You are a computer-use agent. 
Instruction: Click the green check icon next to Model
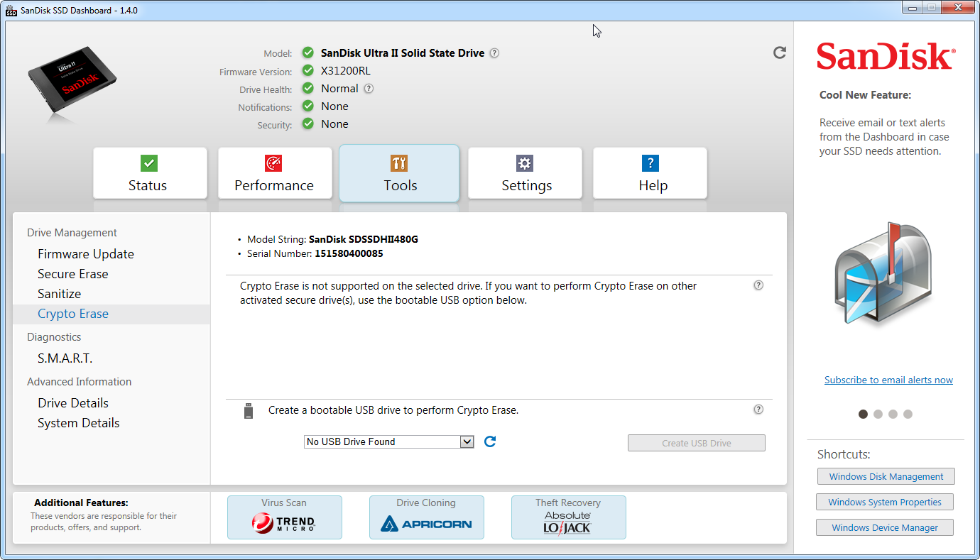(x=307, y=53)
